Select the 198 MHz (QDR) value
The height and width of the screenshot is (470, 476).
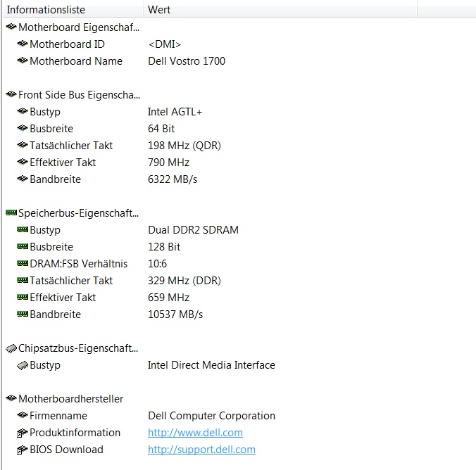coord(184,146)
